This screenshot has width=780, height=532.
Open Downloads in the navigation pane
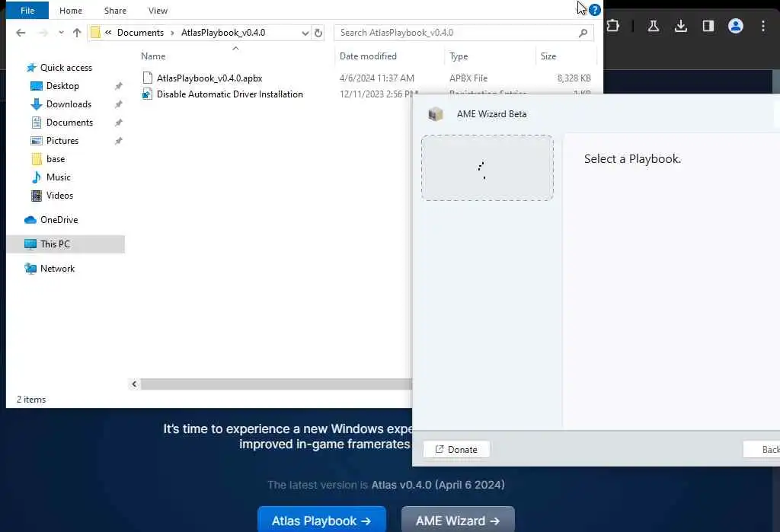point(69,104)
